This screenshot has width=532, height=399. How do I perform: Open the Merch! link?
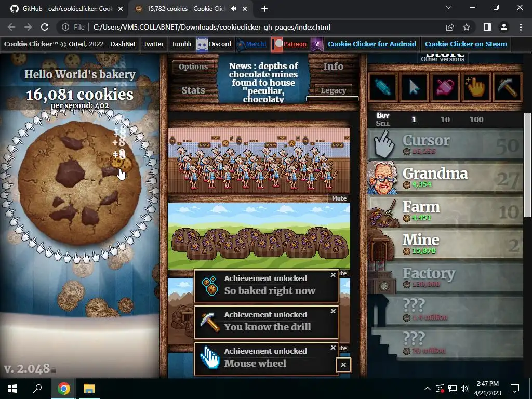point(256,44)
